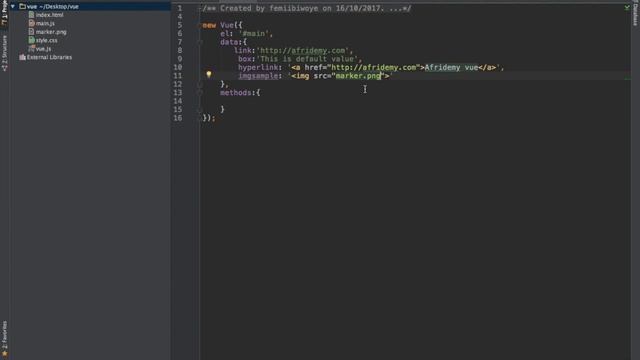Click the marker.png file icon
640x360 pixels.
pos(31,31)
